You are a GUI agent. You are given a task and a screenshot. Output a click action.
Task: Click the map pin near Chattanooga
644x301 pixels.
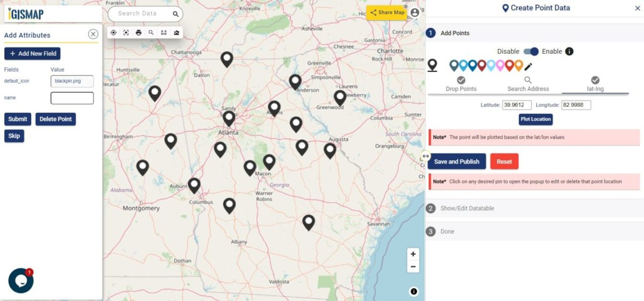point(227,59)
